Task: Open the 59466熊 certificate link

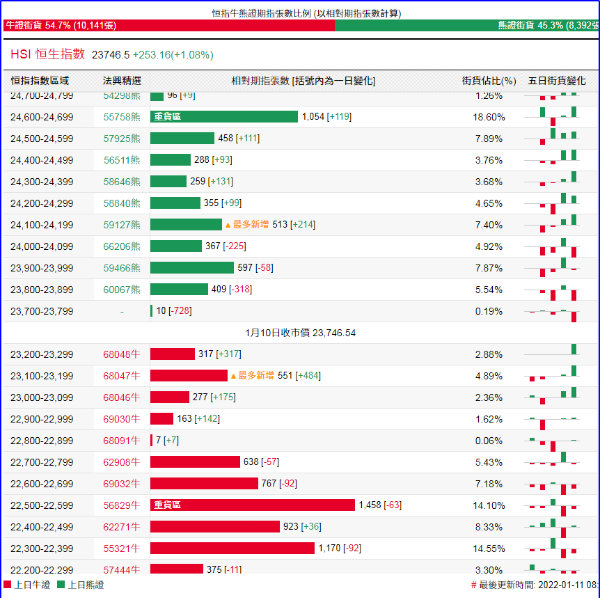Action: tap(122, 268)
